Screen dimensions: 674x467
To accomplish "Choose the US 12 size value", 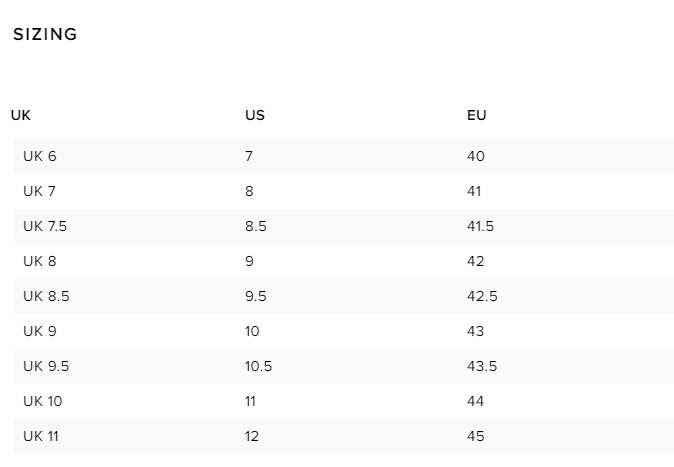I will (x=252, y=436).
